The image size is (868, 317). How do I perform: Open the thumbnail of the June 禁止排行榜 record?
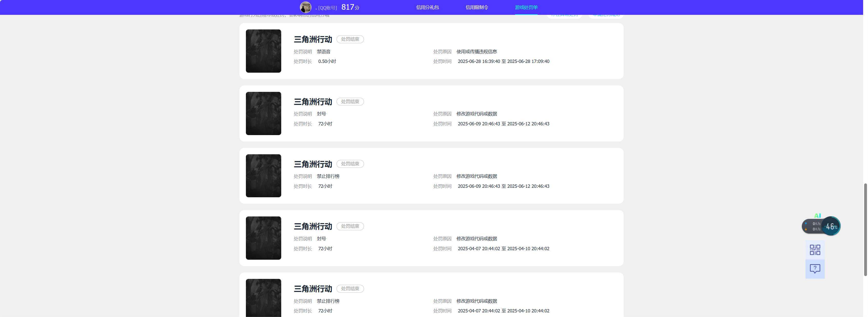pos(263,176)
